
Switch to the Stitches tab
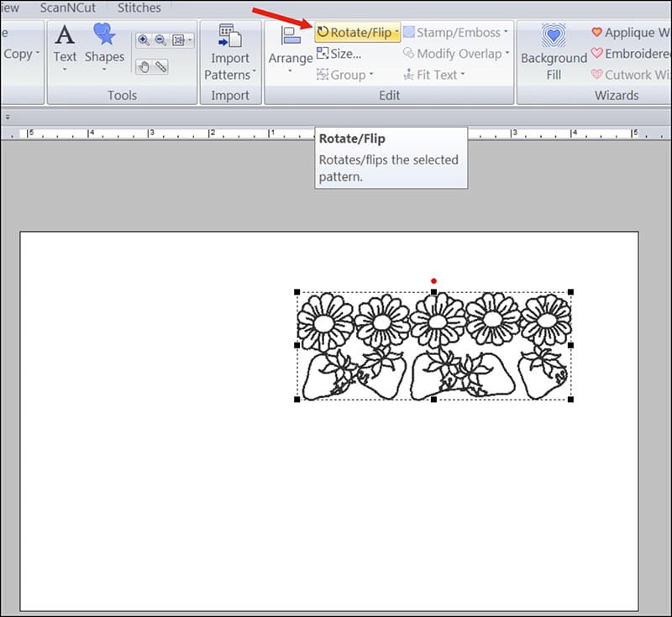tap(139, 8)
